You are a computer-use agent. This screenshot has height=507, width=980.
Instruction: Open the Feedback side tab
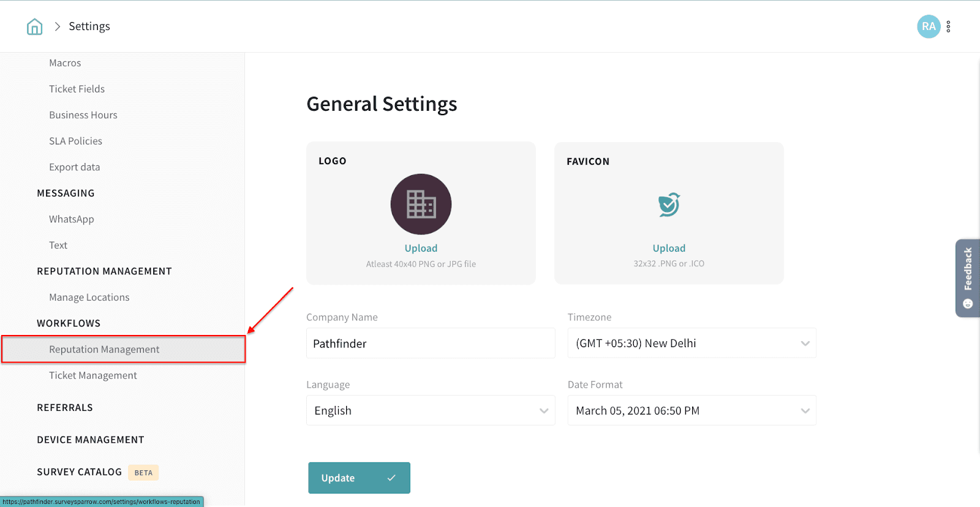tap(967, 277)
